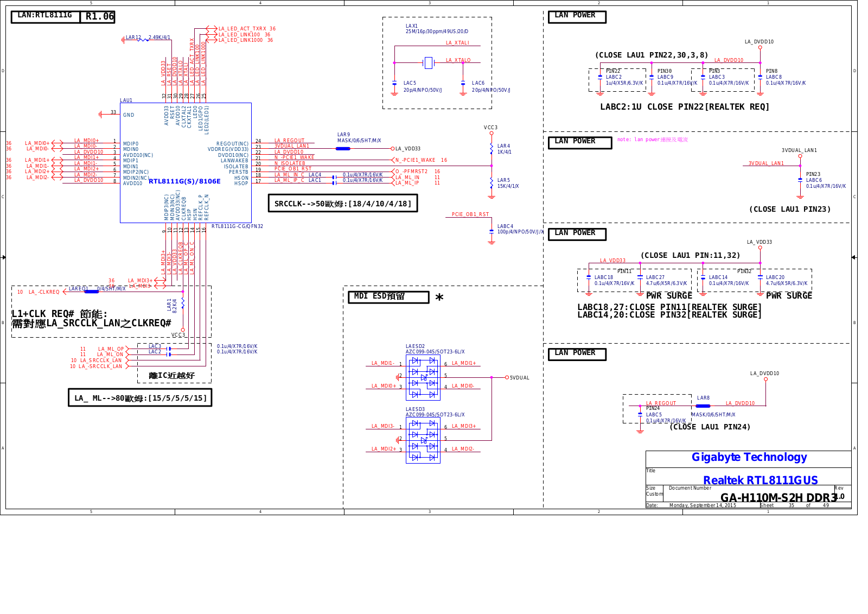Screen dimensions: 868x614
Task: Select the LANWAKEB pin name
Action: [x=234, y=161]
